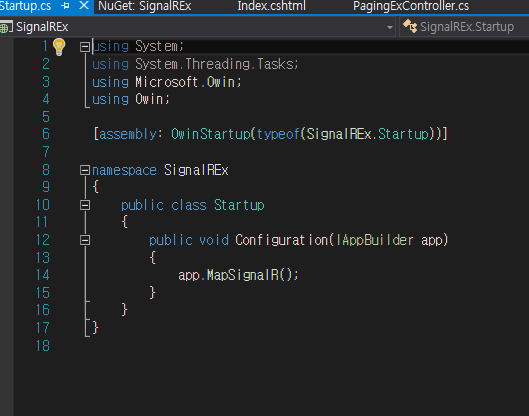The width and height of the screenshot is (529, 416).
Task: Click 'using Owin;' on line 4
Action: 131,99
